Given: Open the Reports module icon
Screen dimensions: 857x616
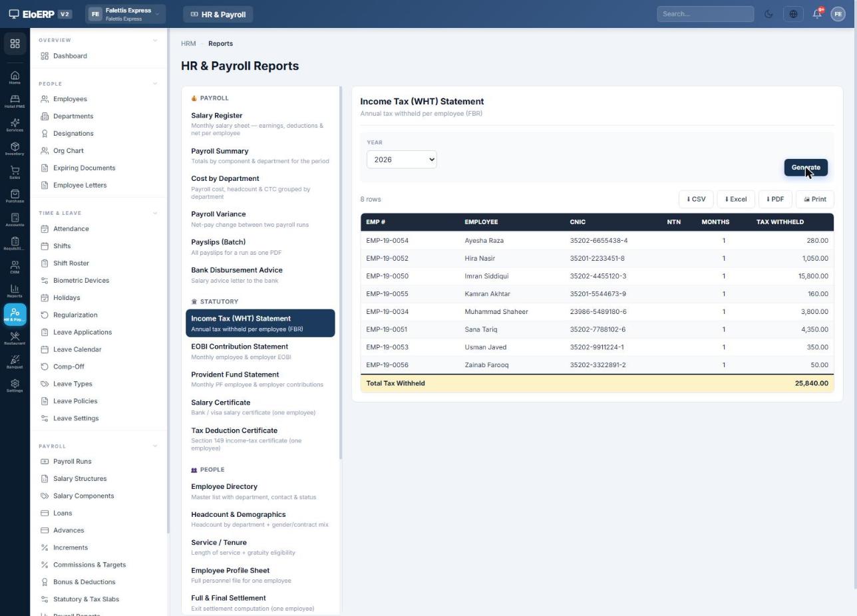Looking at the screenshot, I should coord(15,291).
